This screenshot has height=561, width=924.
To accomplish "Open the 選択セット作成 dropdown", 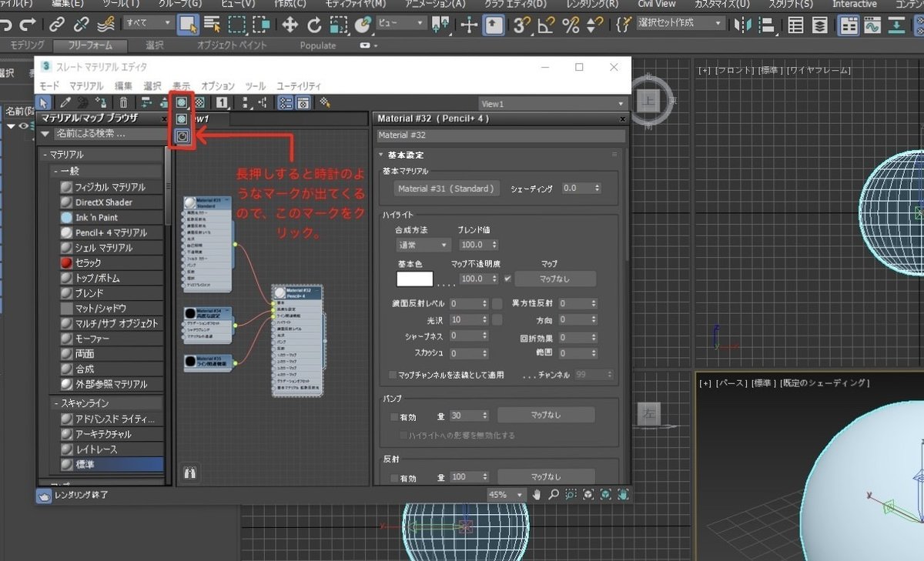I will [681, 24].
